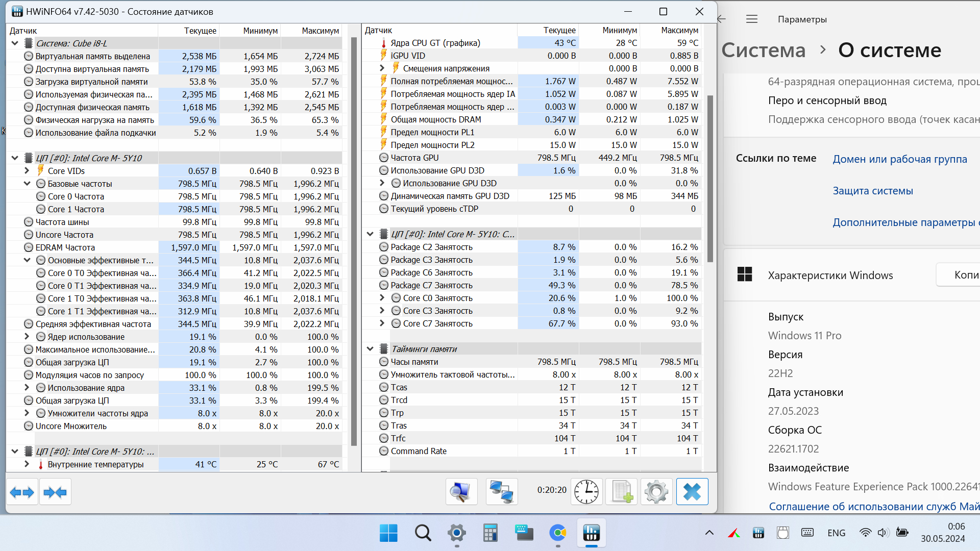Click the sensor search magnifier icon
The height and width of the screenshot is (551, 980).
tap(461, 492)
